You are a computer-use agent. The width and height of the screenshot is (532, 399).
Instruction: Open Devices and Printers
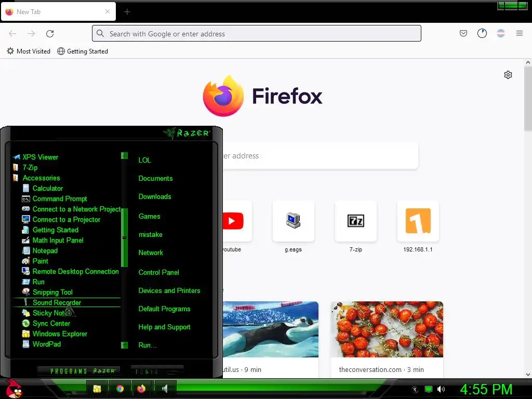point(169,291)
